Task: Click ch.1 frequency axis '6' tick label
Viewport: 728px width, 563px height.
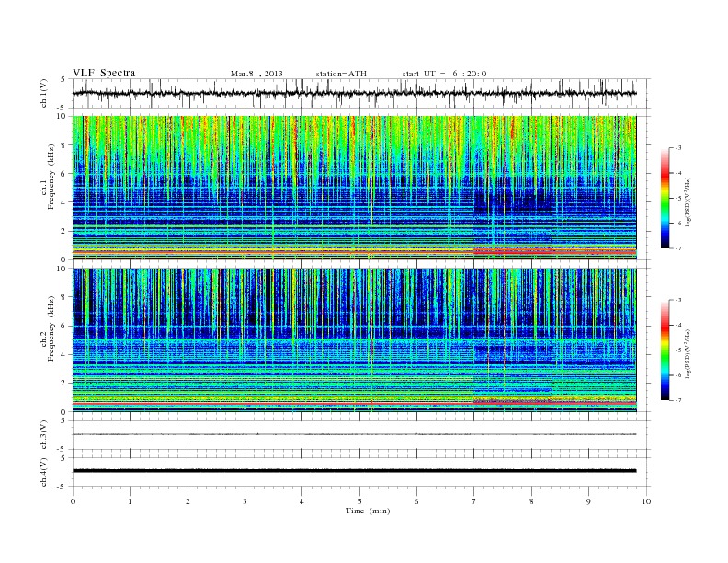Action: tap(64, 174)
